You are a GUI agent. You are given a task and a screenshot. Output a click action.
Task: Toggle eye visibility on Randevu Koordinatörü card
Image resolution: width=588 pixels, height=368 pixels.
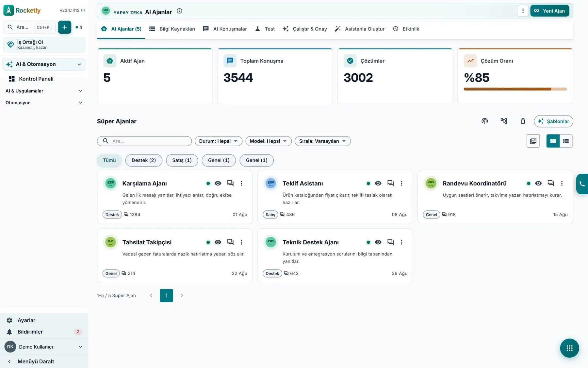point(538,183)
